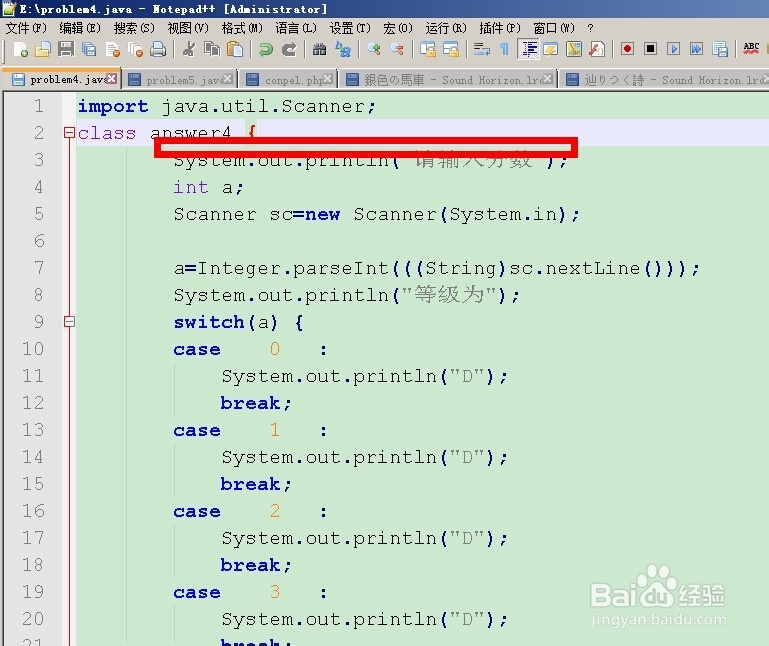Open the 窗口(W) menu
The image size is (769, 646).
[x=554, y=28]
